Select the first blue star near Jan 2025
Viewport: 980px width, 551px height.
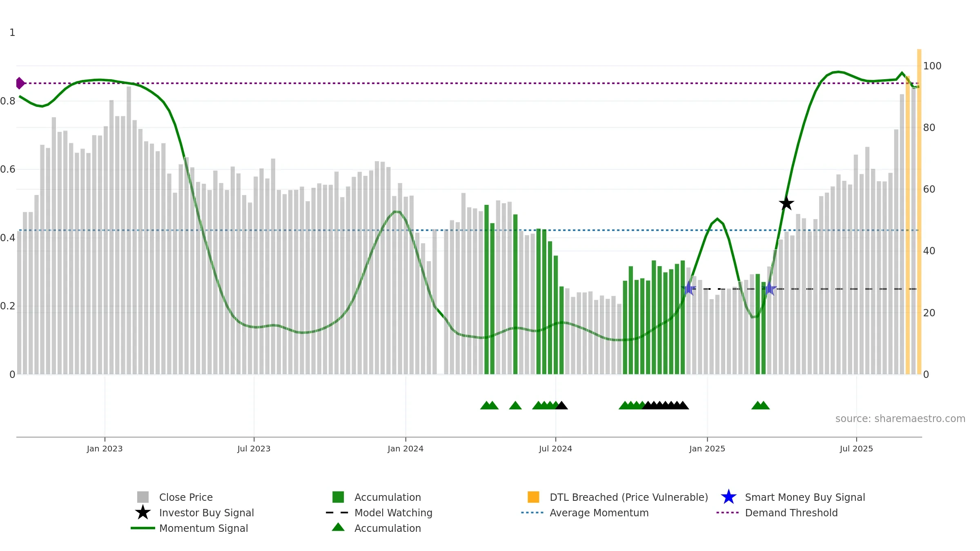coord(688,289)
